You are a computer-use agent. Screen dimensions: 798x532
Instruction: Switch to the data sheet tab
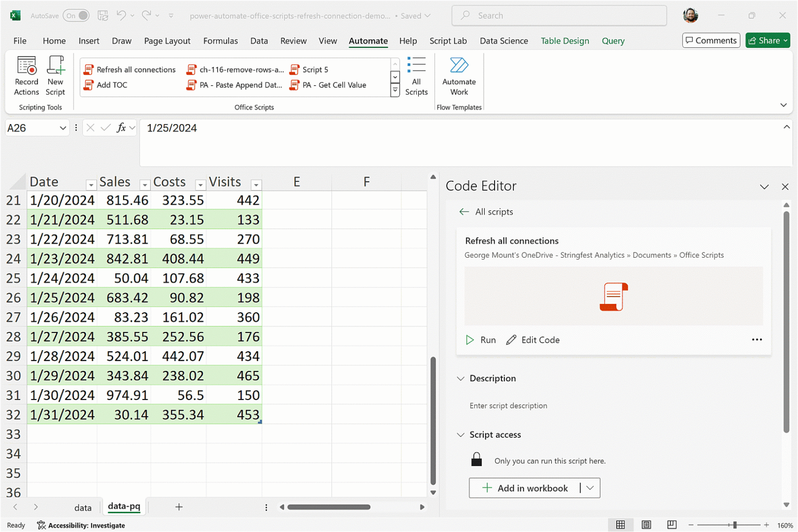click(83, 508)
